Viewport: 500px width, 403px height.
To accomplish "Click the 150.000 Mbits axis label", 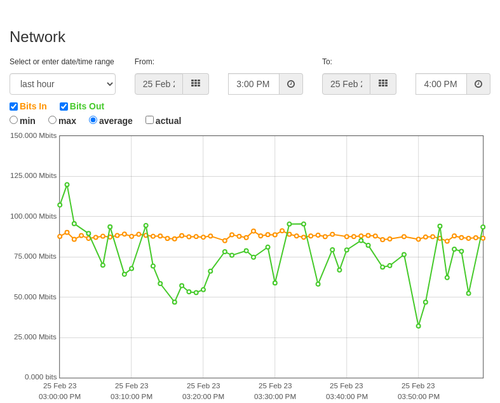I will pyautogui.click(x=33, y=136).
